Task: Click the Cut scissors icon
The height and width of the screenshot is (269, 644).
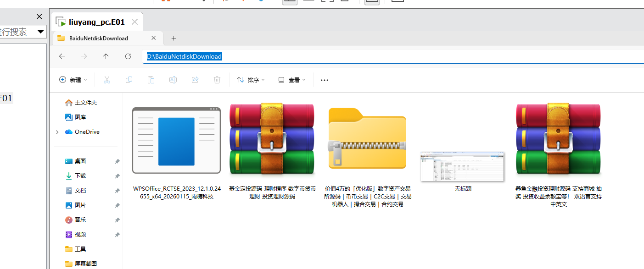Action: 107,80
